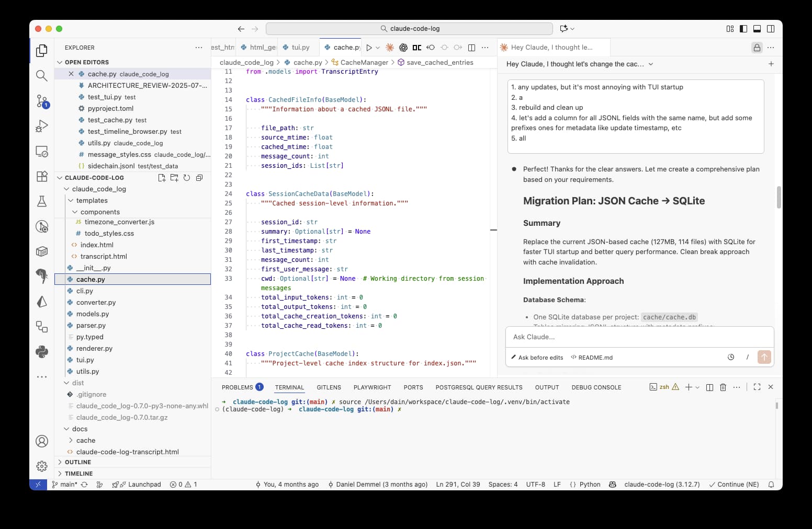Toggle the primary side bar visibility

coord(743,29)
